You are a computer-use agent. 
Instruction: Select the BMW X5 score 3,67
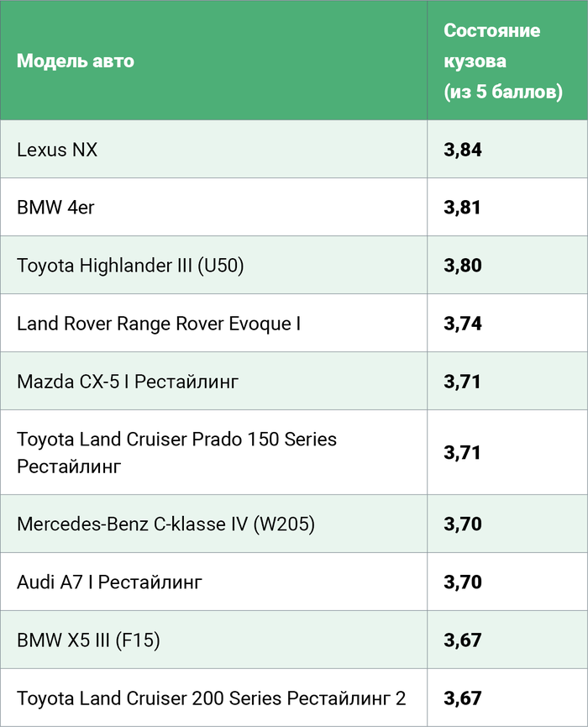462,640
